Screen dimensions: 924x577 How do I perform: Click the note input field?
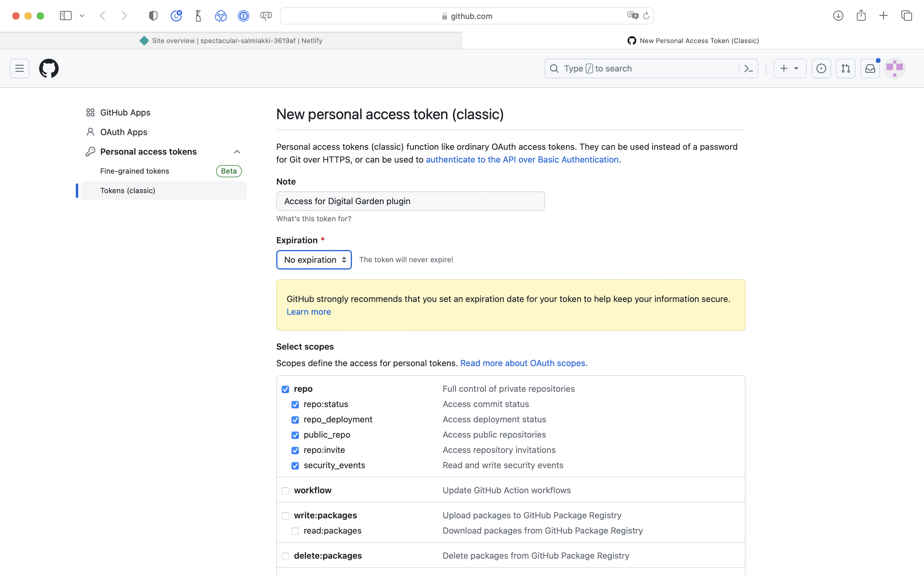tap(411, 201)
